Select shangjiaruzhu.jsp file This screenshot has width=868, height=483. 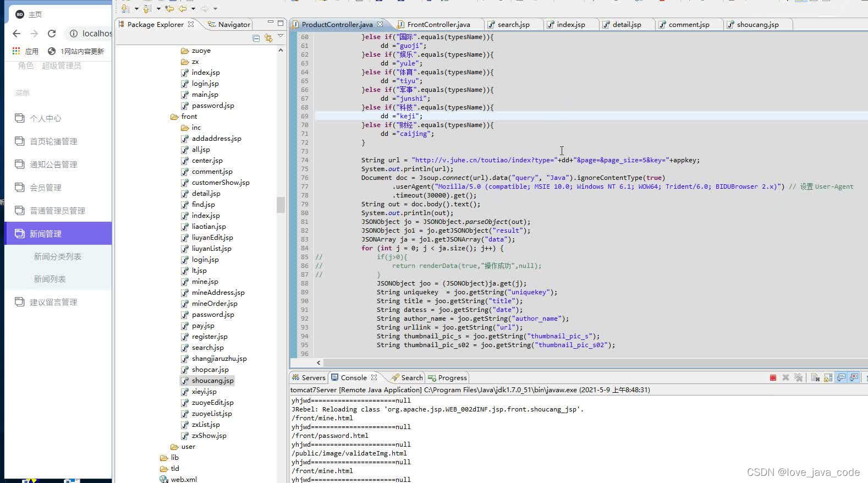click(219, 358)
